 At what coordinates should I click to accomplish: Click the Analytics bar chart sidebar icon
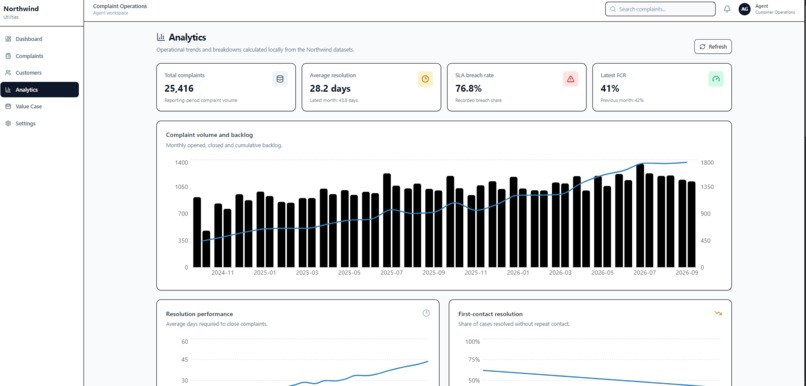pos(8,90)
